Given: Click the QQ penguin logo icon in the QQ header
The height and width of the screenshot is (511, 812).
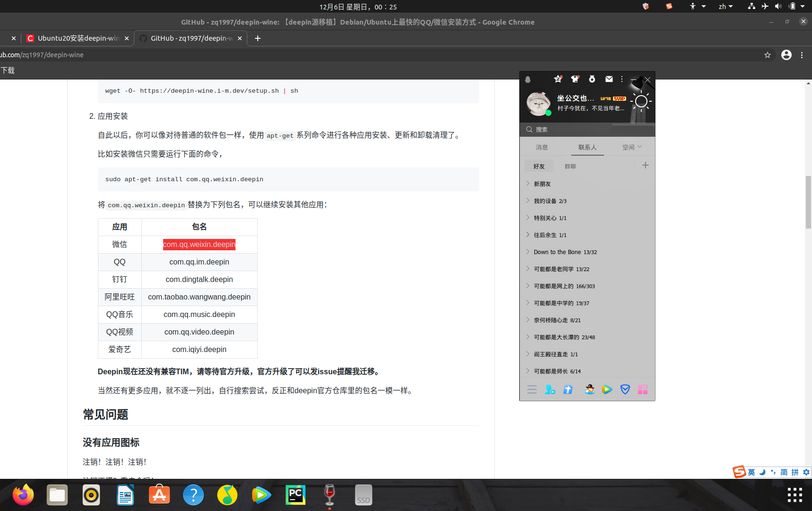Looking at the screenshot, I should pyautogui.click(x=528, y=79).
